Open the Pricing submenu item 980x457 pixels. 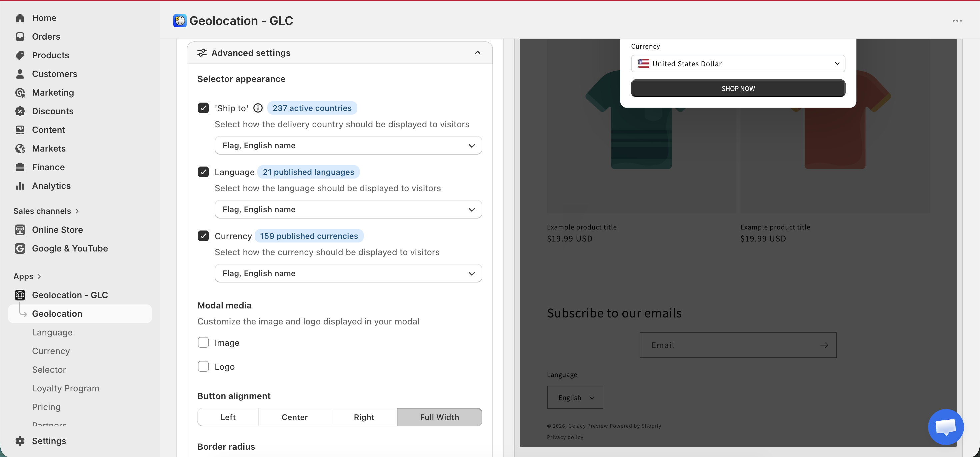[46, 407]
